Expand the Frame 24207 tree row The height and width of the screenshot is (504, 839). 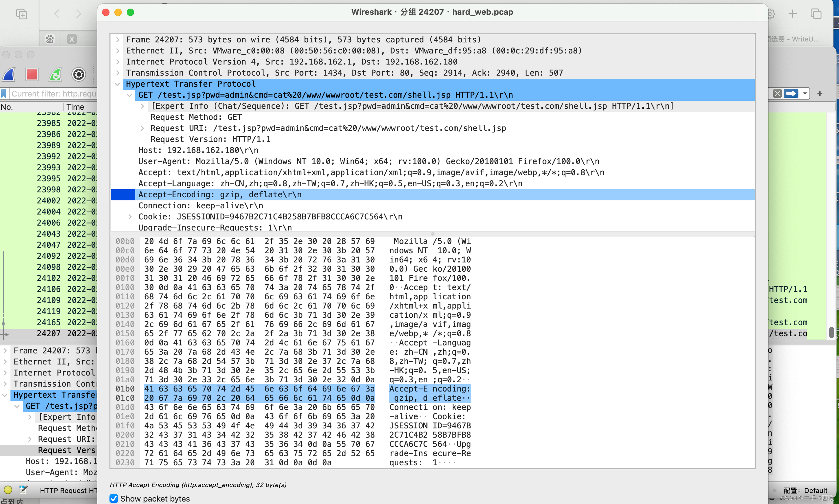point(117,40)
